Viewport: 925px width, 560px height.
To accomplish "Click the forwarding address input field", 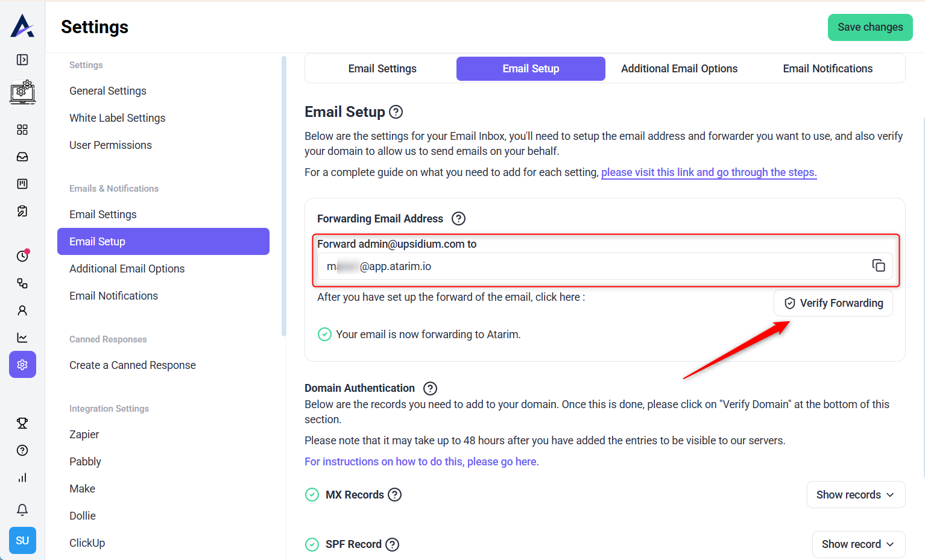I will [x=591, y=266].
